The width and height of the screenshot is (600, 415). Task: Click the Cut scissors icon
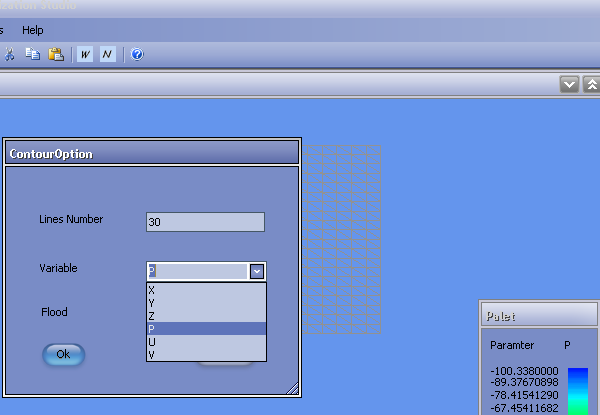(x=9, y=54)
